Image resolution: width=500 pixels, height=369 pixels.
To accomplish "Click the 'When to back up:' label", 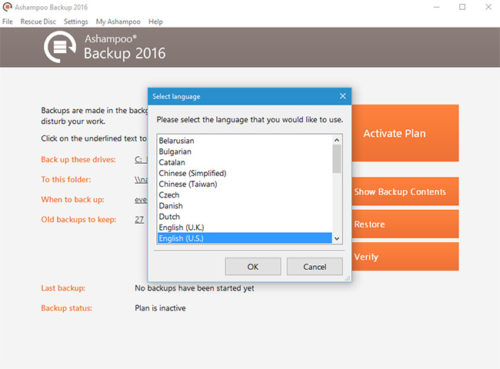I will 72,200.
